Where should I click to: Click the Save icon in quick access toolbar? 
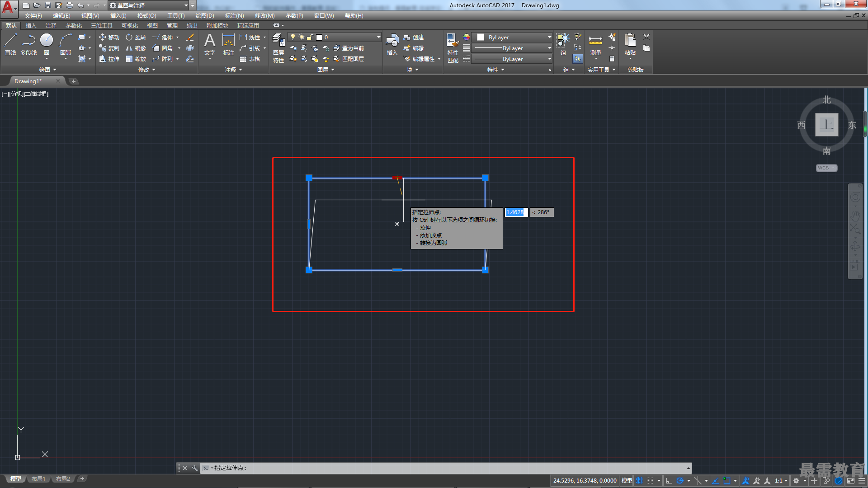48,5
